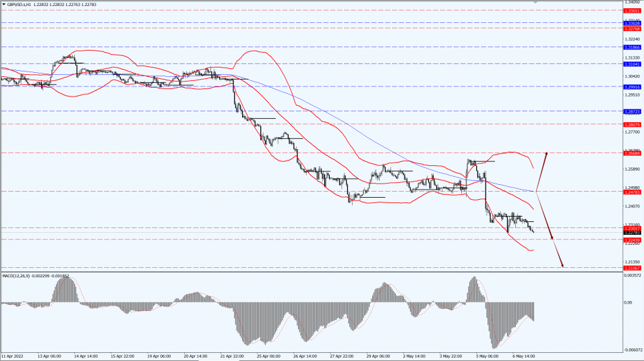This screenshot has height=361, width=644.
Task: Click the gray chart shift marker at top
Action: 536,3
